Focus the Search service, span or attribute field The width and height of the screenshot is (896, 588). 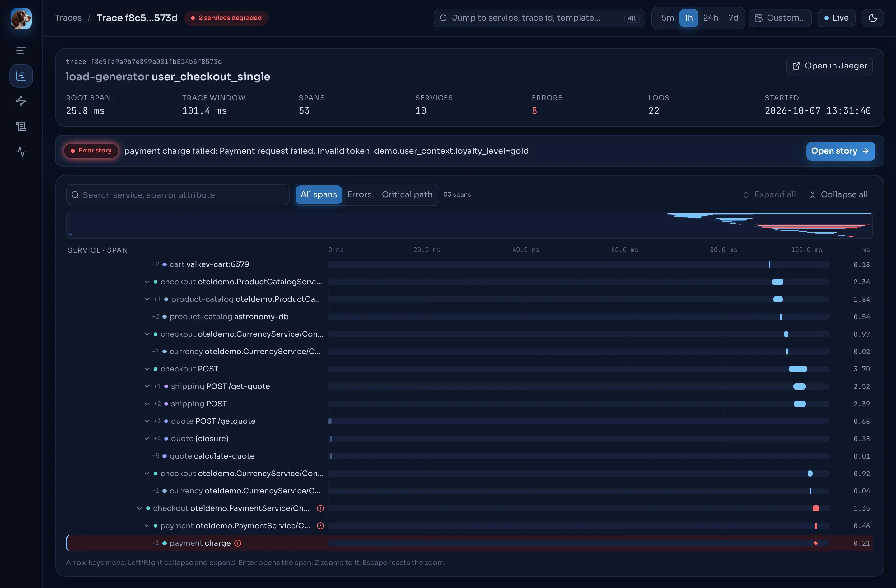pos(178,195)
